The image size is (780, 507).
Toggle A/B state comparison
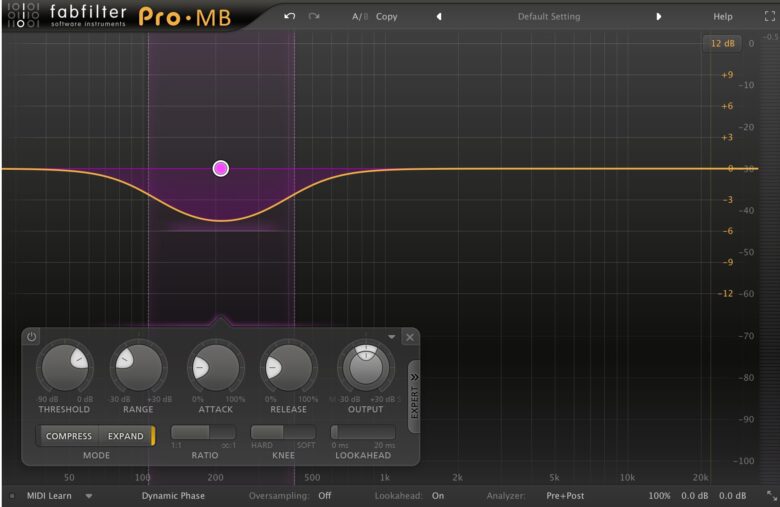click(x=360, y=16)
